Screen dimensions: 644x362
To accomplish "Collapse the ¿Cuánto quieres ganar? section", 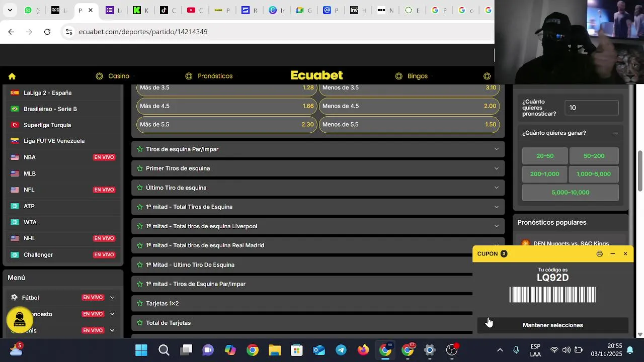I will point(615,133).
